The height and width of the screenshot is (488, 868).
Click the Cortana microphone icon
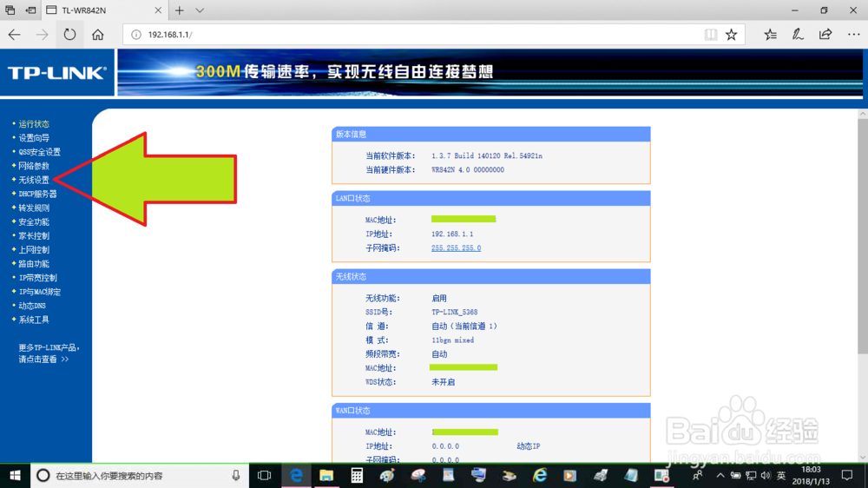pyautogui.click(x=236, y=476)
